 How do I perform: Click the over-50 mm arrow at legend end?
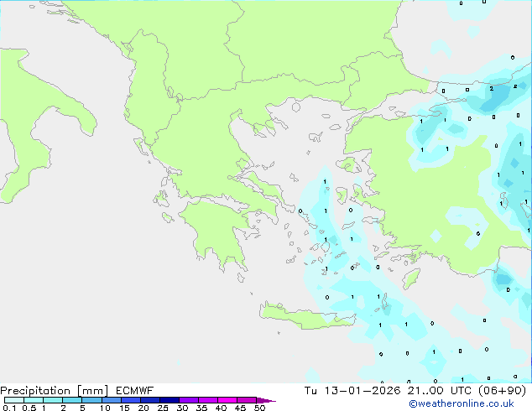click(x=266, y=400)
